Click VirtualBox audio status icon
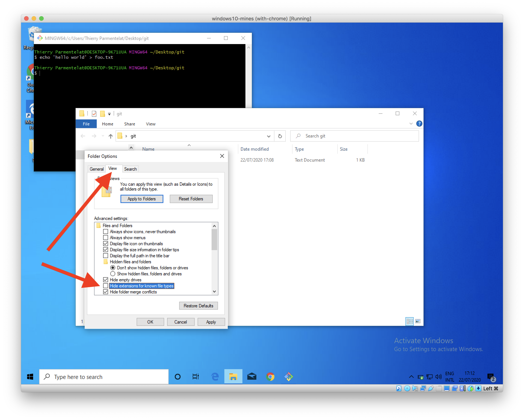Image resolution: width=524 pixels, height=420 pixels. tap(415, 388)
